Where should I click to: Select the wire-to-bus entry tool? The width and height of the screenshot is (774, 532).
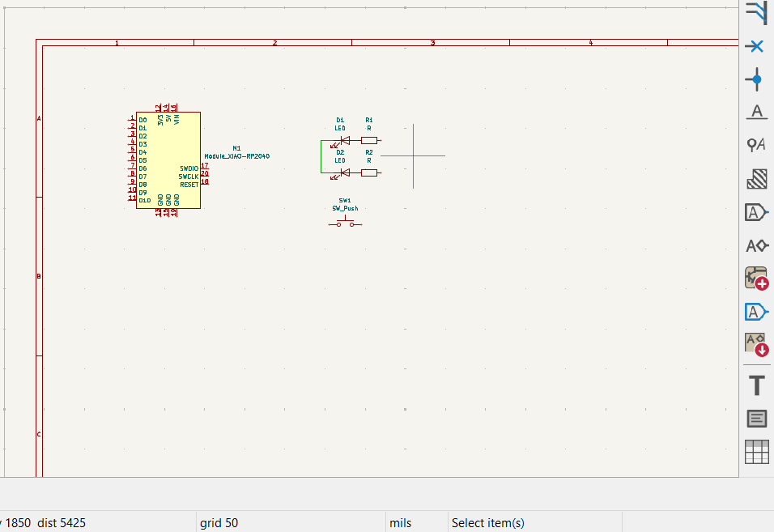click(756, 12)
